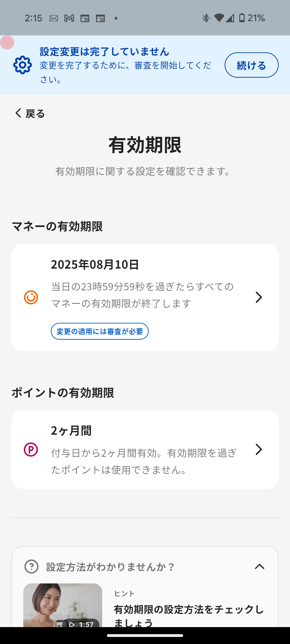Select the 2025年08月10日 expiry date heading
The image size is (290, 644).
(95, 264)
